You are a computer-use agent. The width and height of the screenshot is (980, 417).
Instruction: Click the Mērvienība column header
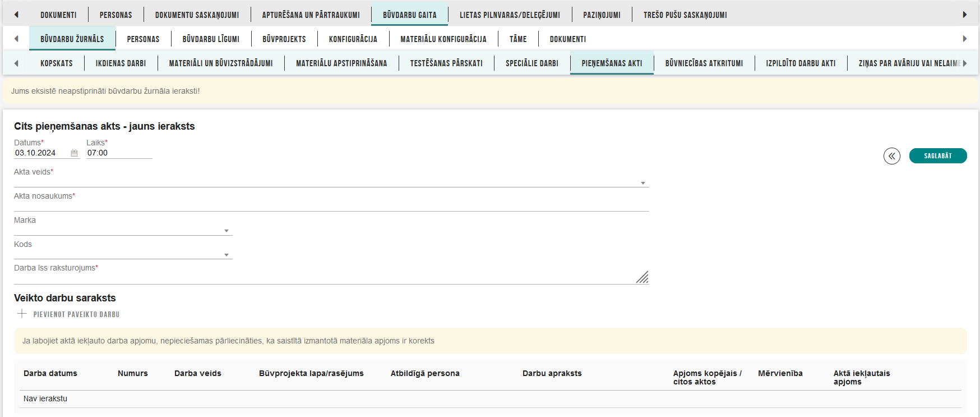(780, 373)
